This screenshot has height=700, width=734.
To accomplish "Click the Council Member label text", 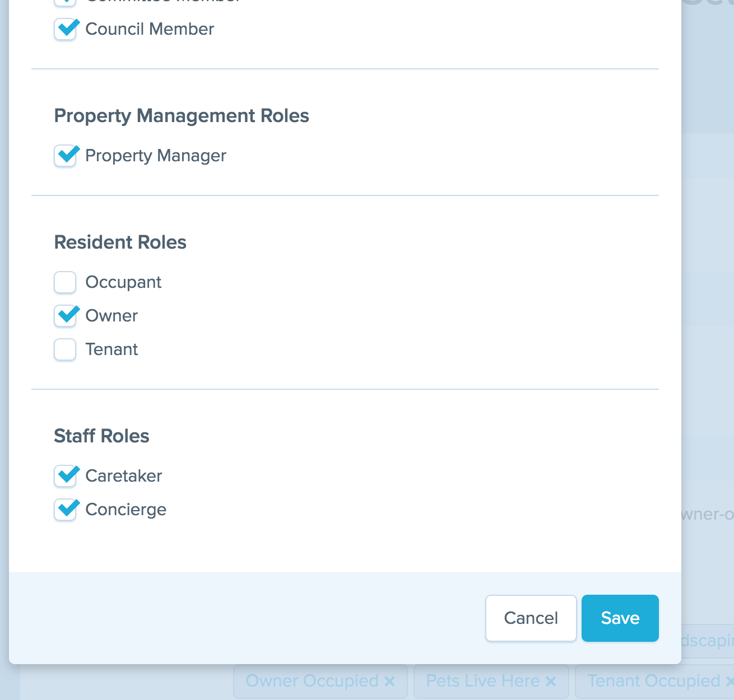I will coord(150,29).
